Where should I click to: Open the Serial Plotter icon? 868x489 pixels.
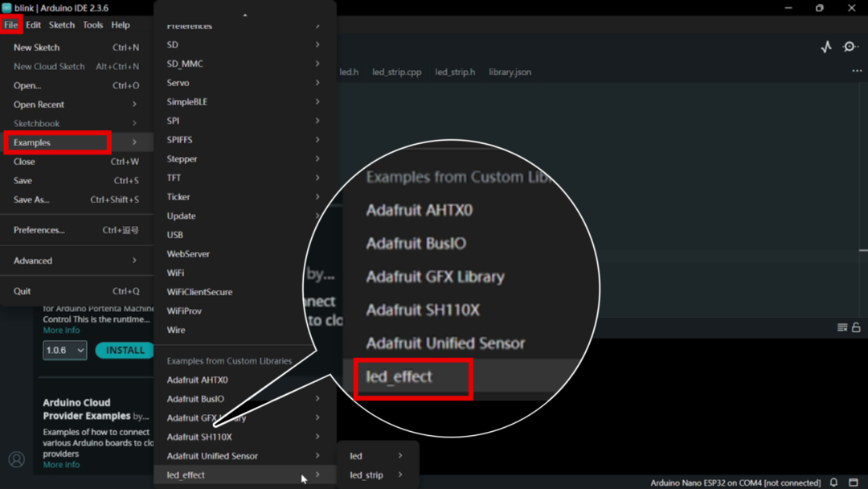click(826, 47)
